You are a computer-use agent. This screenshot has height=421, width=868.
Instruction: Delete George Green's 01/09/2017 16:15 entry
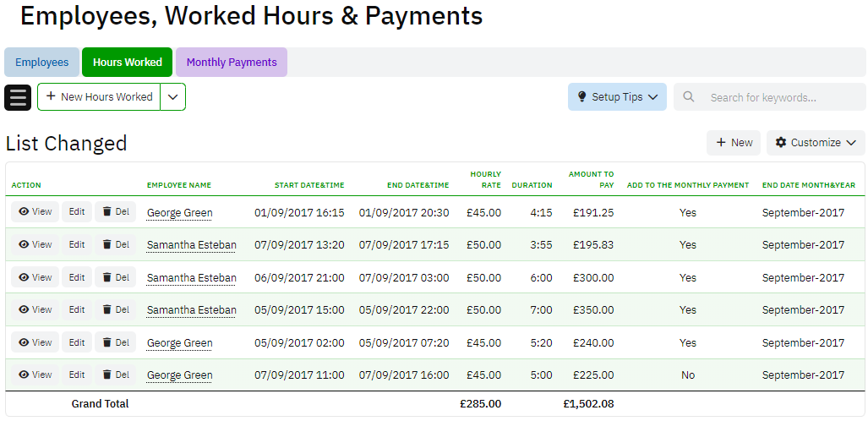pyautogui.click(x=116, y=212)
